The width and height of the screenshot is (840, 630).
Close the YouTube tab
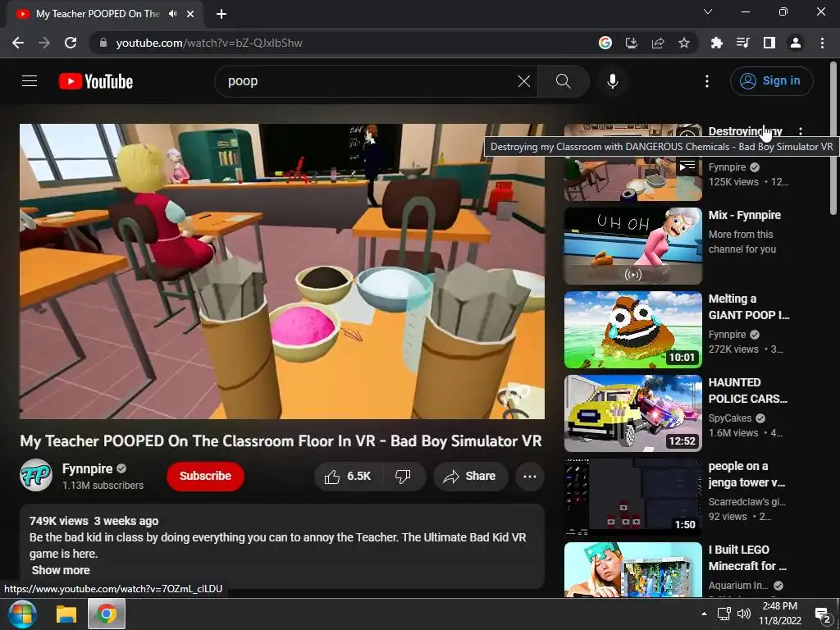(190, 15)
